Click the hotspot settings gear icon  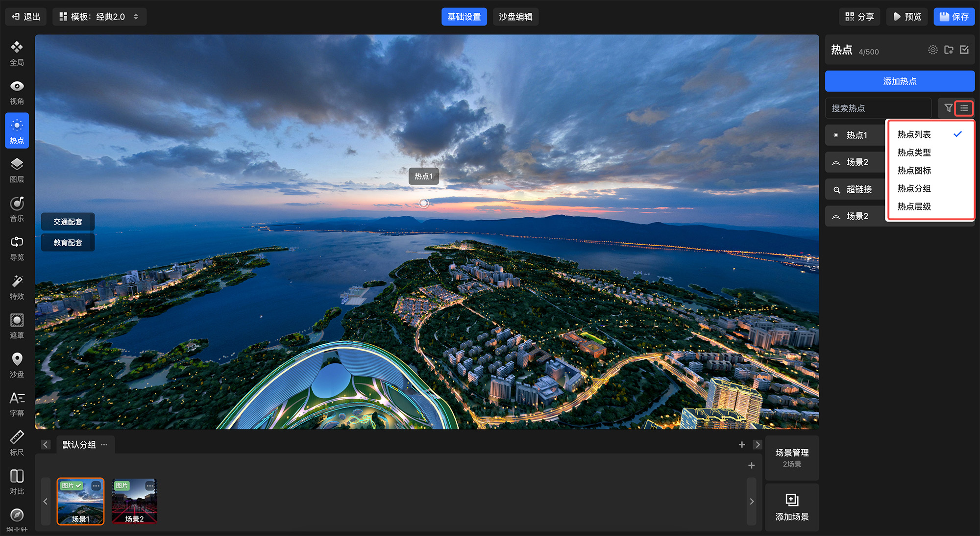tap(932, 50)
